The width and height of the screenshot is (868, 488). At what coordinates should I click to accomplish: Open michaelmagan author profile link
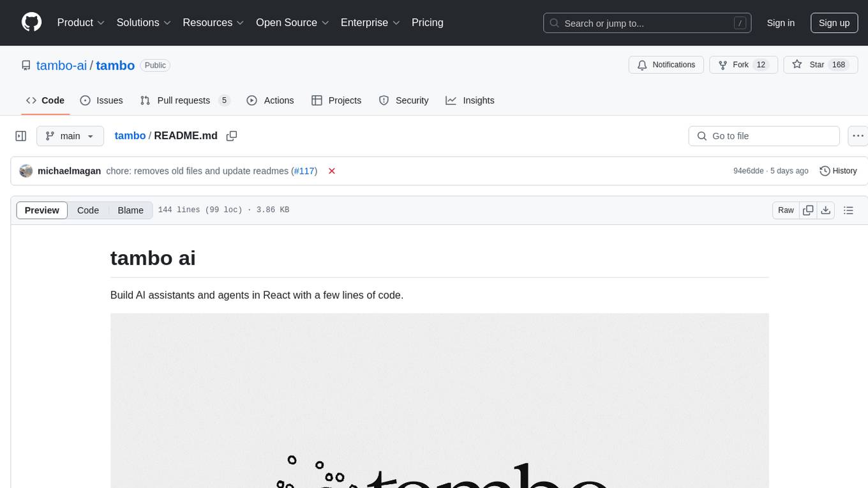pos(70,171)
